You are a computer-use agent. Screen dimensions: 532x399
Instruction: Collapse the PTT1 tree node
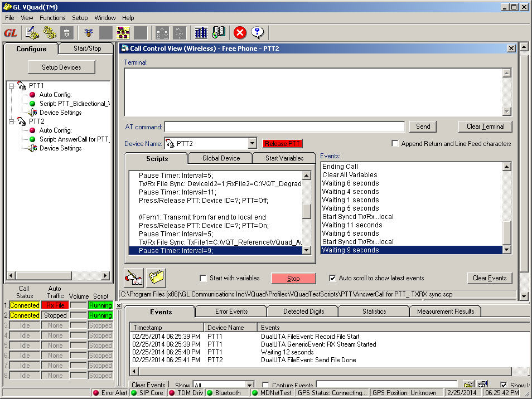tap(12, 86)
